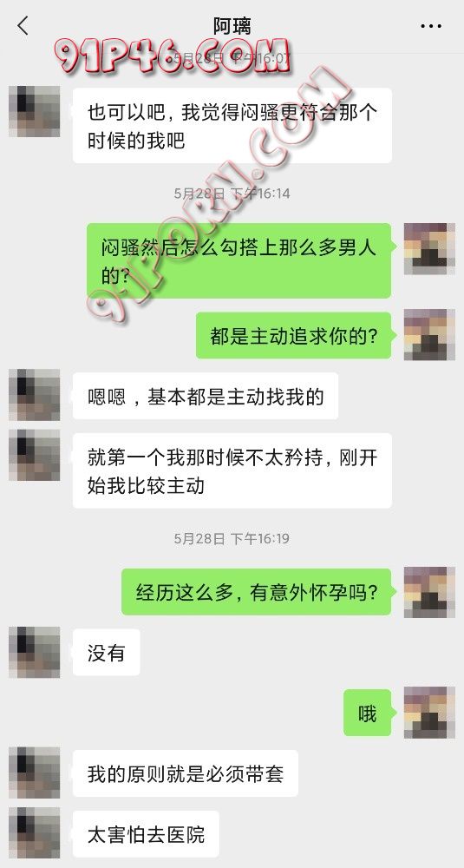Tap own avatar next to '都是主动追求你的?' message
The height and width of the screenshot is (868, 464).
click(x=429, y=335)
